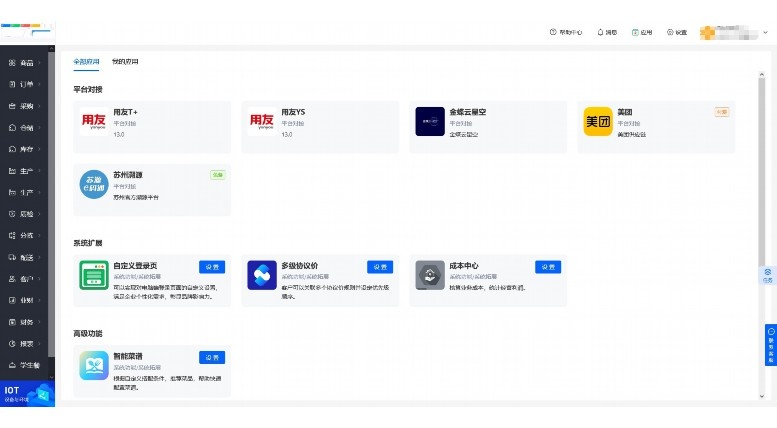Screen dimensions: 777x428
Task: Click the 采购 sidebar icon
Action: (x=12, y=106)
